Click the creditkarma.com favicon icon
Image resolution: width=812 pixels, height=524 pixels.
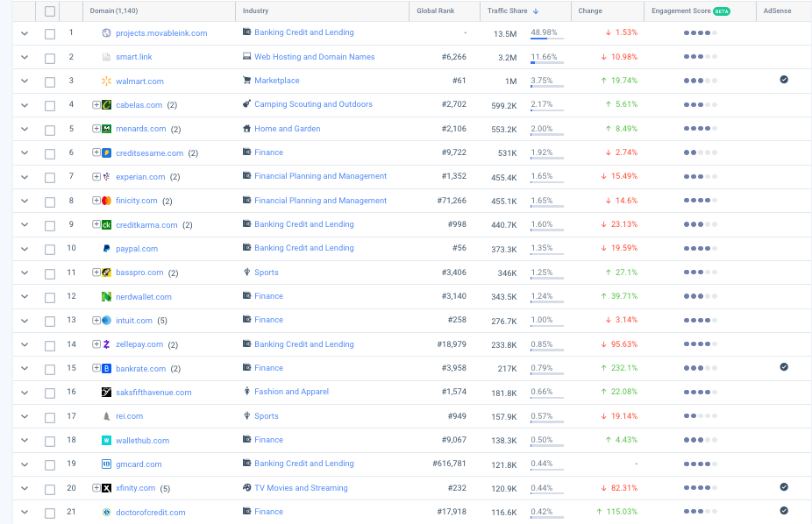[106, 224]
